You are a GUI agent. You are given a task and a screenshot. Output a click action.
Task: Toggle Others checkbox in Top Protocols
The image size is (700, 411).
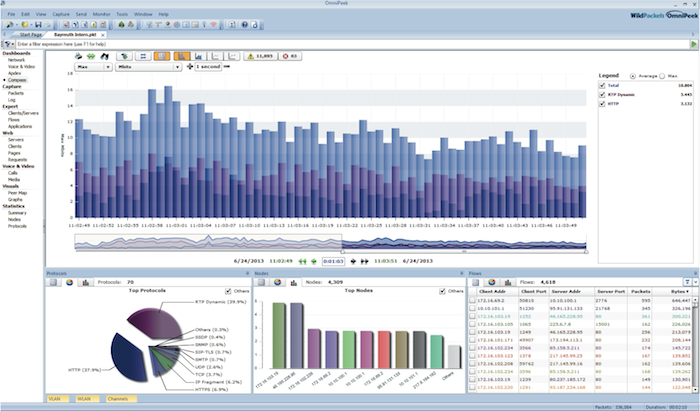point(229,291)
